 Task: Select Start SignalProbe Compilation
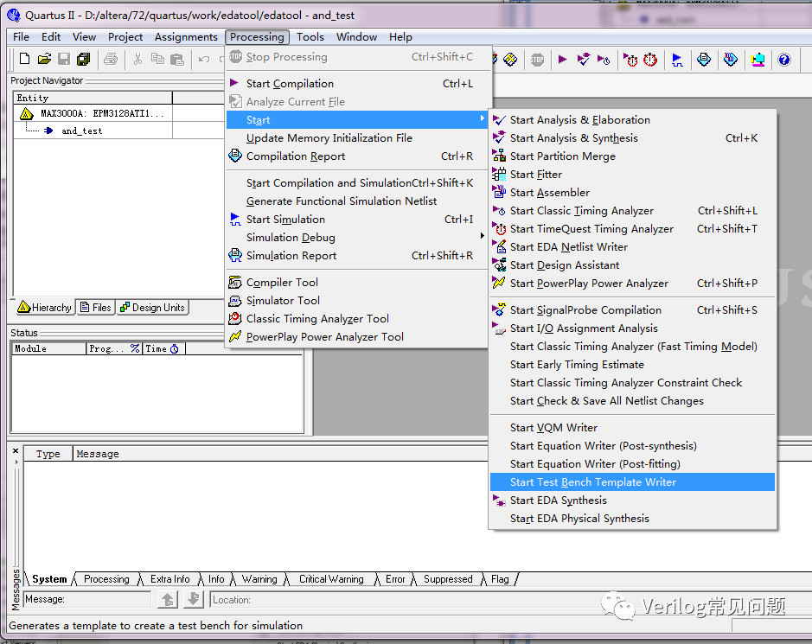[632, 309]
